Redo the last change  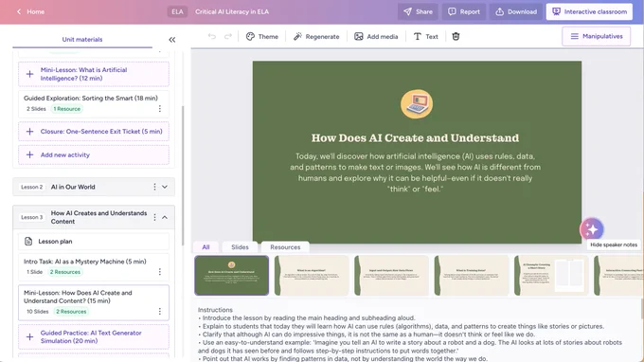[228, 37]
